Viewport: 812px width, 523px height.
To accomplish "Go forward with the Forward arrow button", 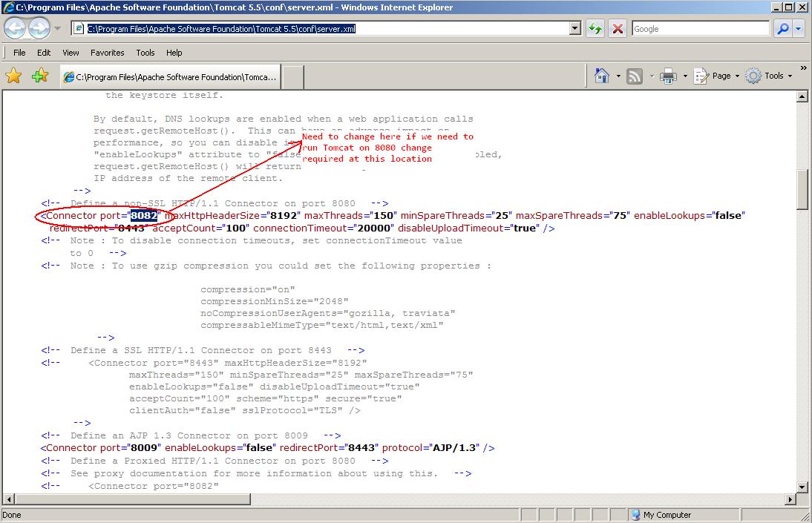I will [39, 28].
